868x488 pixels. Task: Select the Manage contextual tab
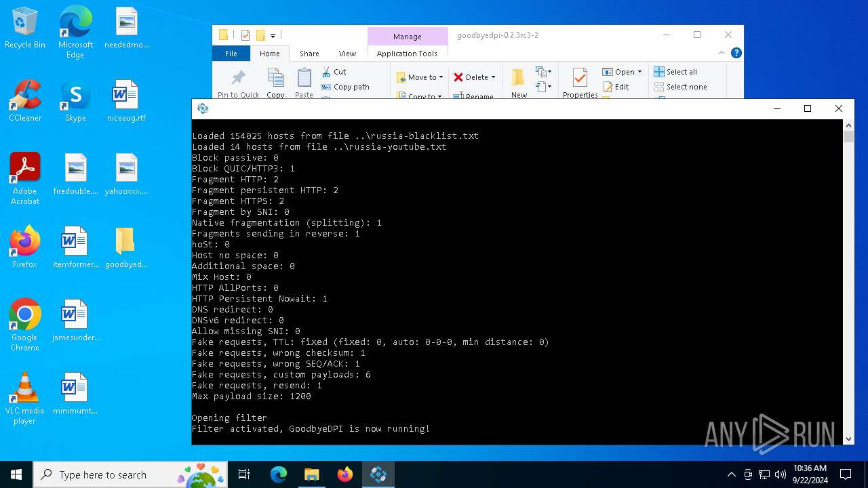pyautogui.click(x=408, y=37)
